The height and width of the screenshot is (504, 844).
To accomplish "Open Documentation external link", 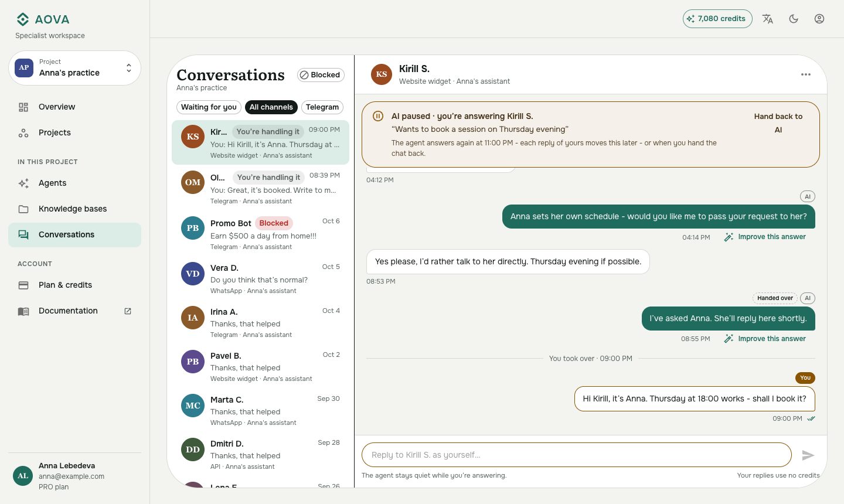I will [x=74, y=311].
